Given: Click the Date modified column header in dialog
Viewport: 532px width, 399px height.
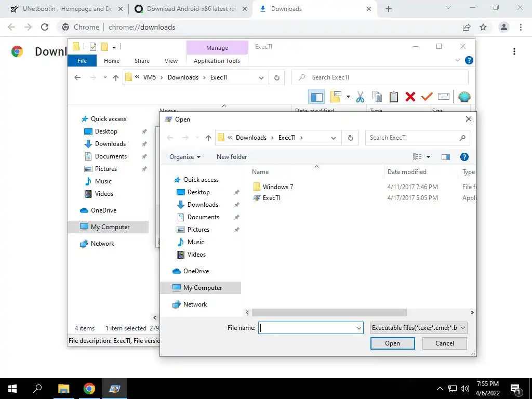Looking at the screenshot, I should pos(407,172).
